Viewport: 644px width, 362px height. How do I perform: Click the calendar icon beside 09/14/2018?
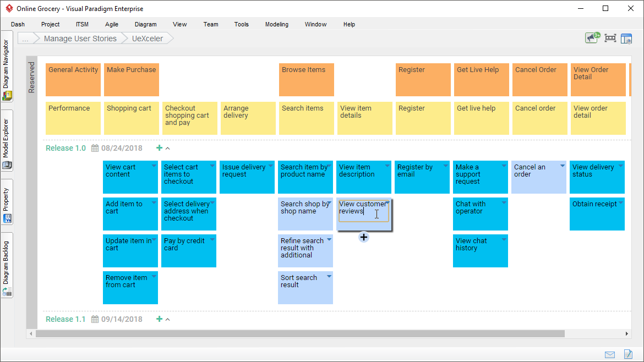tap(94, 319)
